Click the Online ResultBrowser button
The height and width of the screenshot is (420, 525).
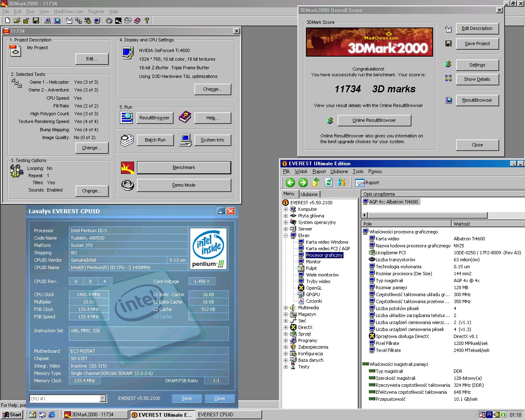click(x=374, y=121)
